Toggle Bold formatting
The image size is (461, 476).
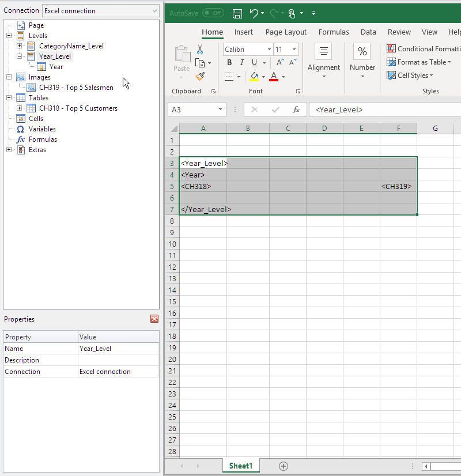[229, 62]
